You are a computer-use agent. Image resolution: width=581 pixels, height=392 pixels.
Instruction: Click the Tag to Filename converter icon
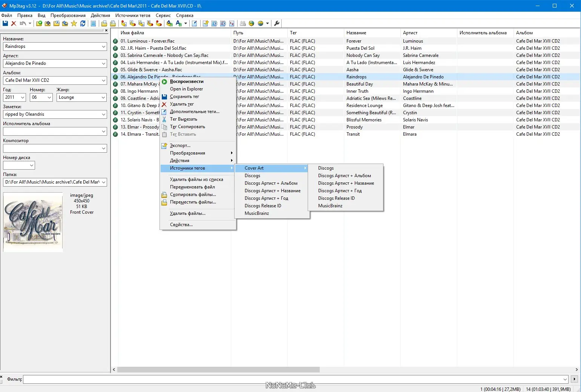click(x=124, y=23)
